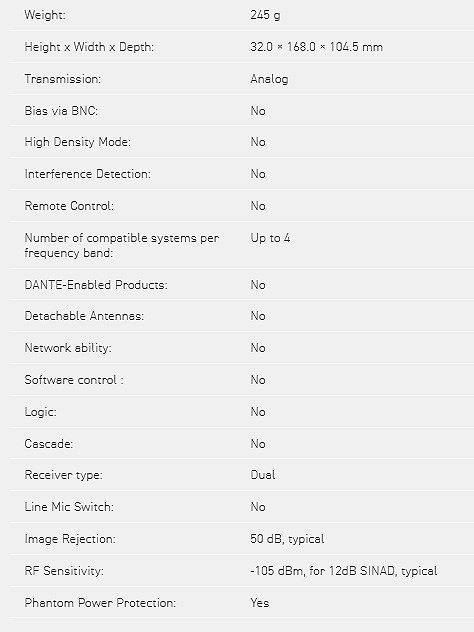This screenshot has width=474, height=632.
Task: Click the High Density Mode row label
Action: pos(77,142)
